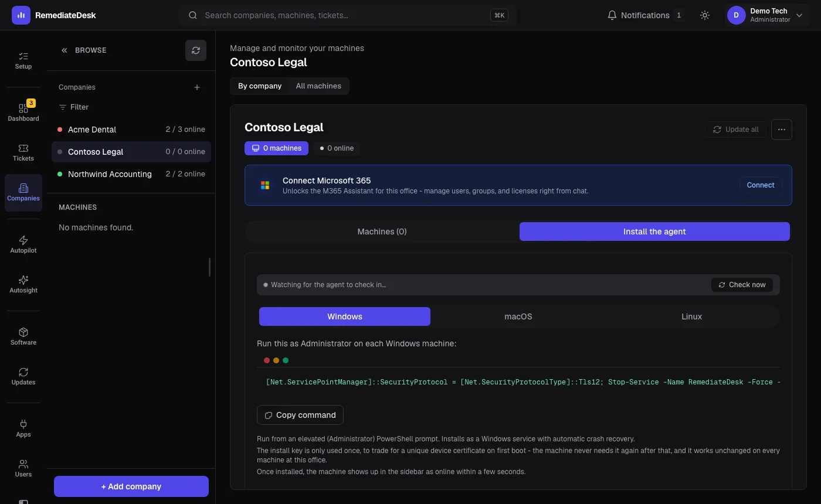Choose the Windows platform tab

345,316
